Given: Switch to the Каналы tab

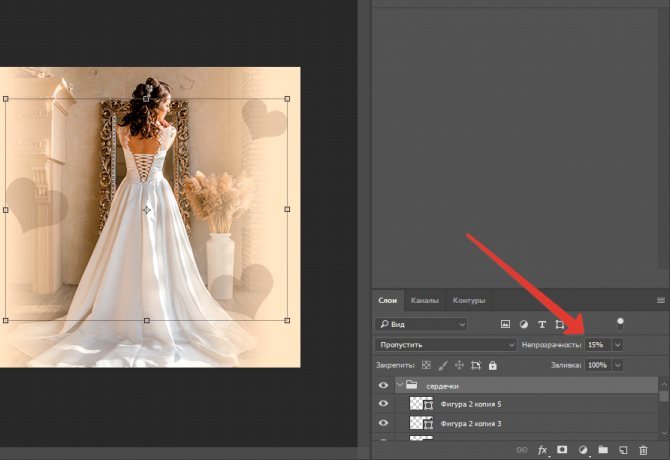Looking at the screenshot, I should (424, 300).
